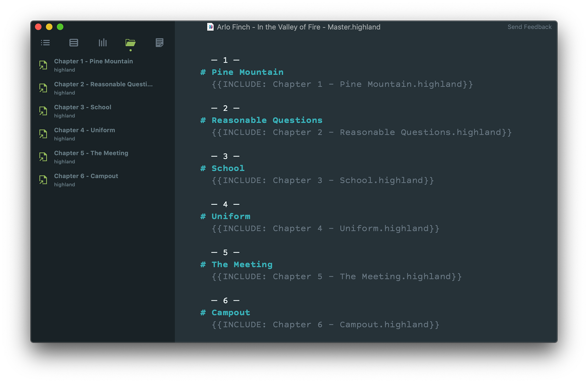The height and width of the screenshot is (383, 588).
Task: Click the Pine Mountain heading line
Action: [247, 72]
